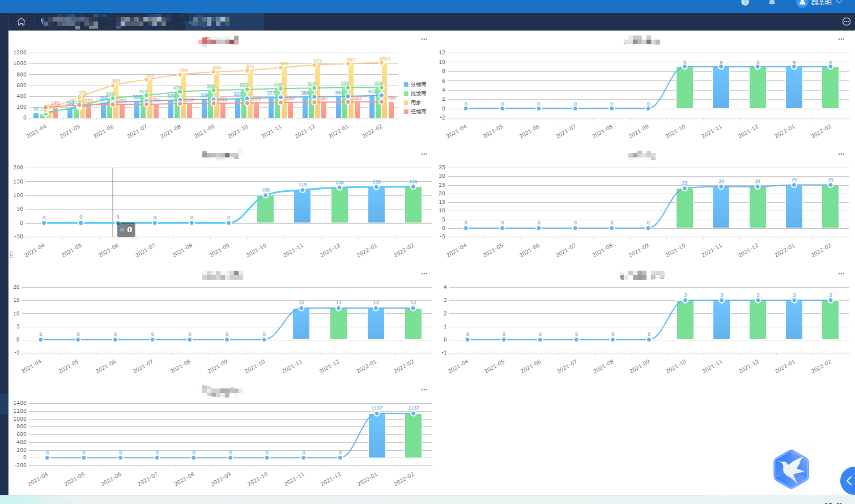
Task: Click the data point labeled 23
Action: point(684,189)
